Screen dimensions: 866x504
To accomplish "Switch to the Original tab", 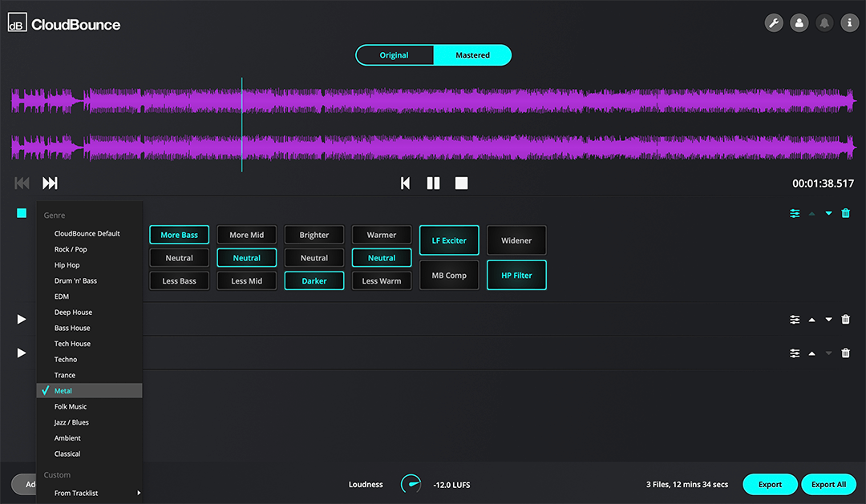I will pyautogui.click(x=394, y=55).
